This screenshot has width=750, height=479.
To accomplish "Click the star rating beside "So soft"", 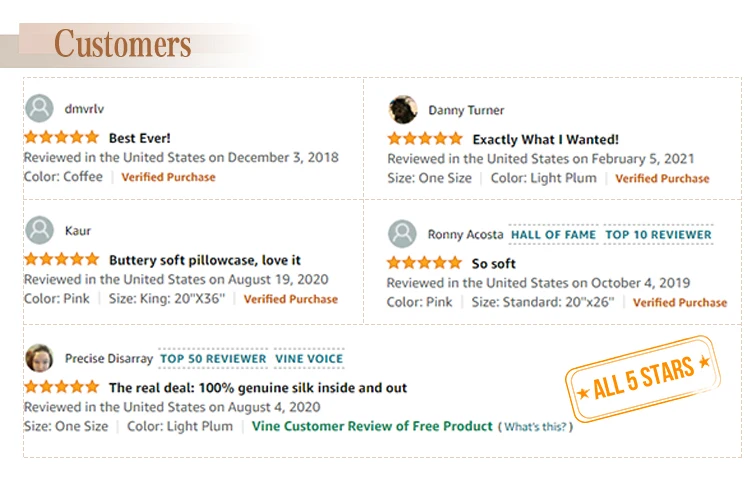I will point(425,263).
